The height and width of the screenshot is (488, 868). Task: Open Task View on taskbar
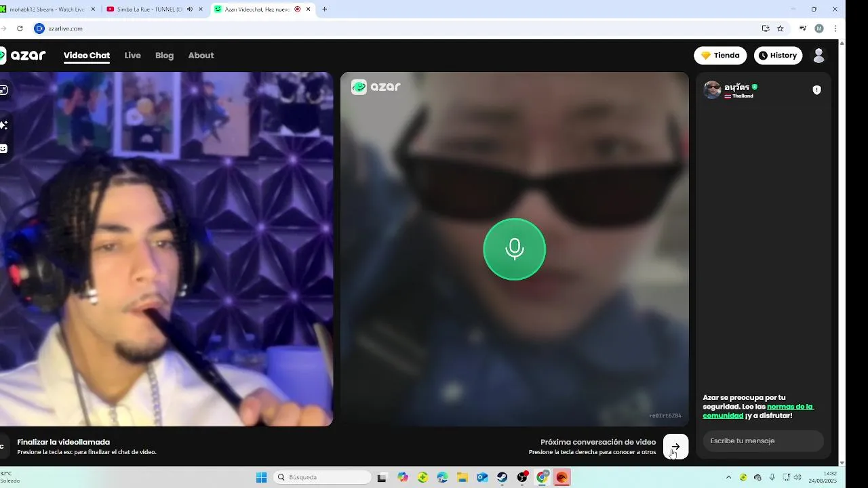(382, 477)
